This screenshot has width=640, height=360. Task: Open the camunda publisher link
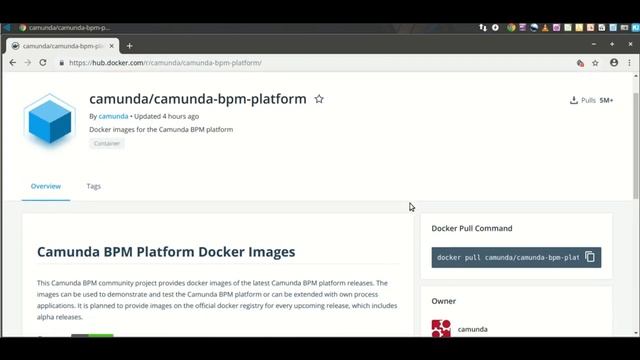click(x=113, y=116)
